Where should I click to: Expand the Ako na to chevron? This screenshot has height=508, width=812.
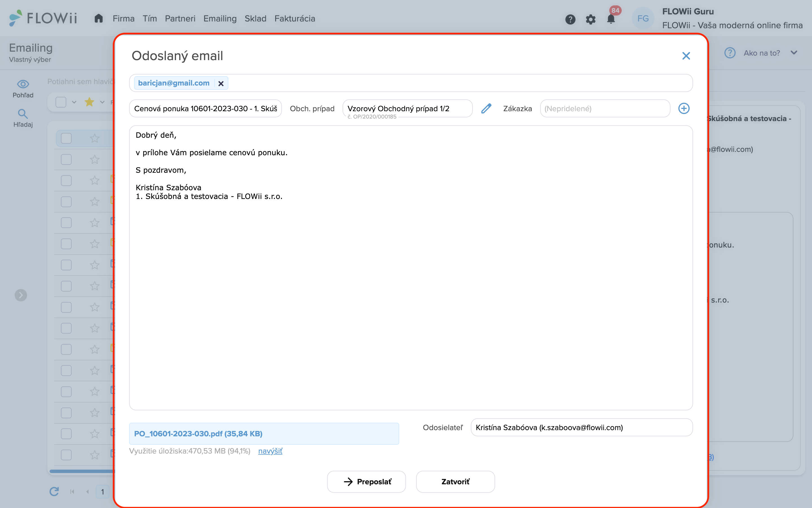pyautogui.click(x=794, y=53)
